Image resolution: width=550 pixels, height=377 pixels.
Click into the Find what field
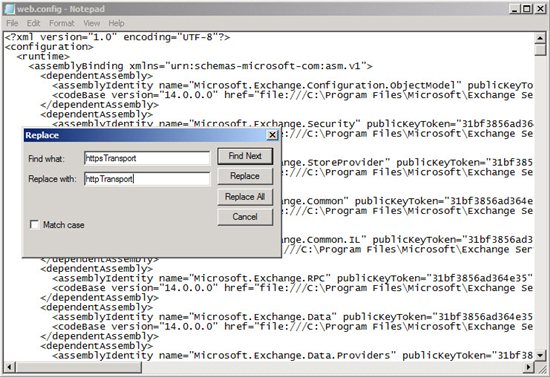pos(147,158)
